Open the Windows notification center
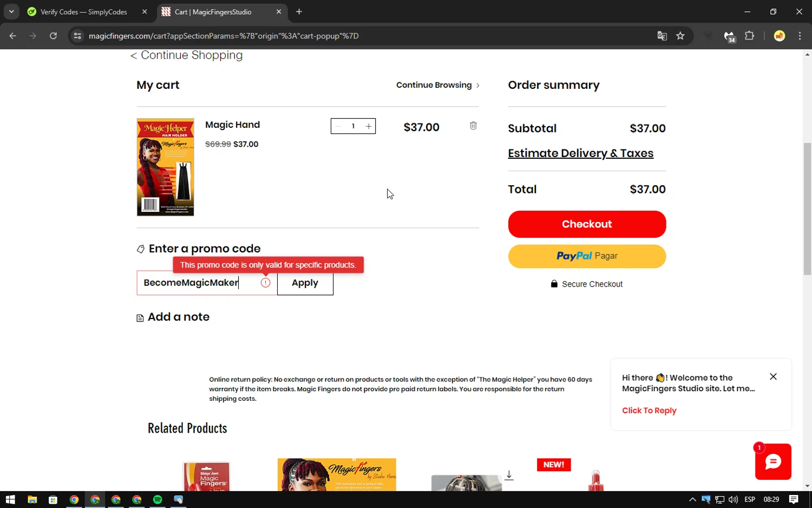This screenshot has height=508, width=812. point(794,499)
